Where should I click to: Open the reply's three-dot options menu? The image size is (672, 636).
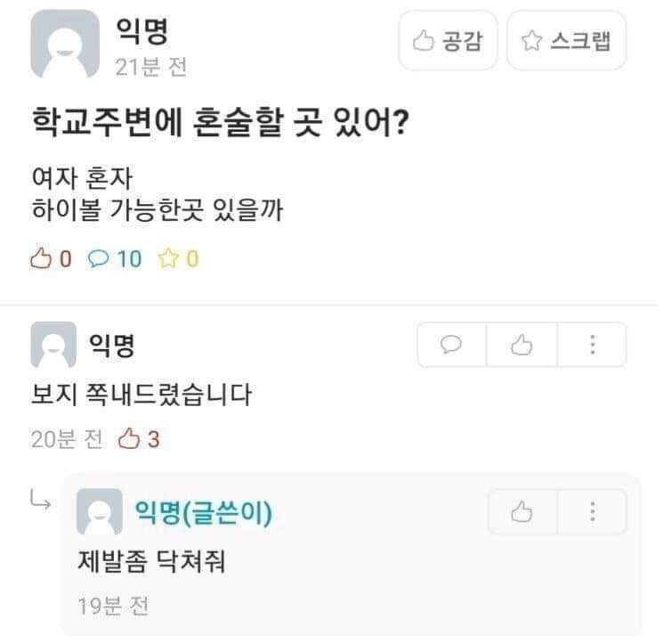pyautogui.click(x=592, y=511)
